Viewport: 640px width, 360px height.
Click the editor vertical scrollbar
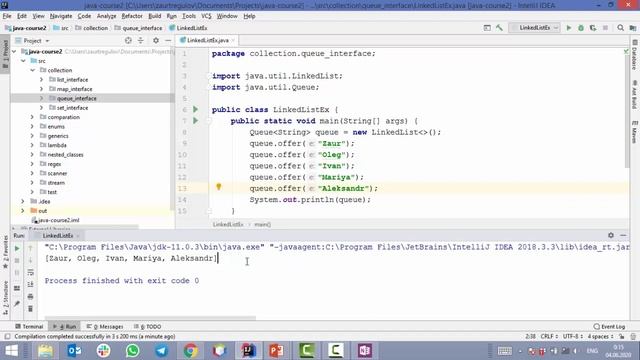[627, 110]
